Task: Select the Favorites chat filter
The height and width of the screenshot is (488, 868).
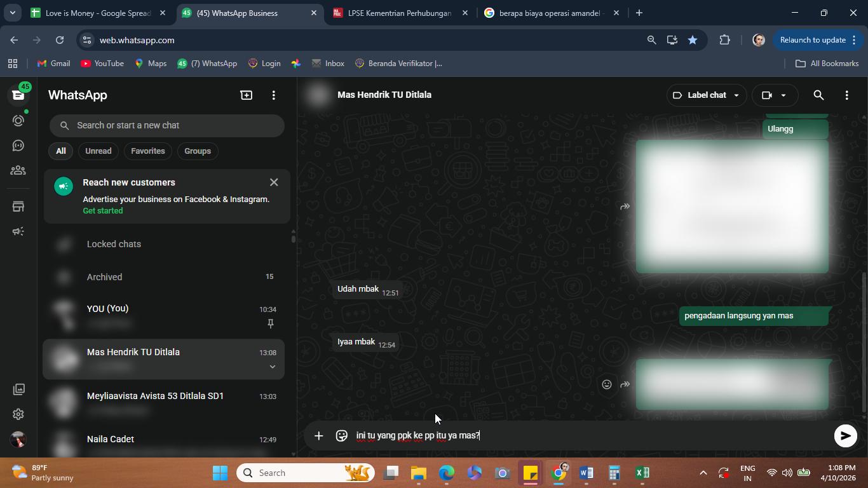Action: point(148,151)
